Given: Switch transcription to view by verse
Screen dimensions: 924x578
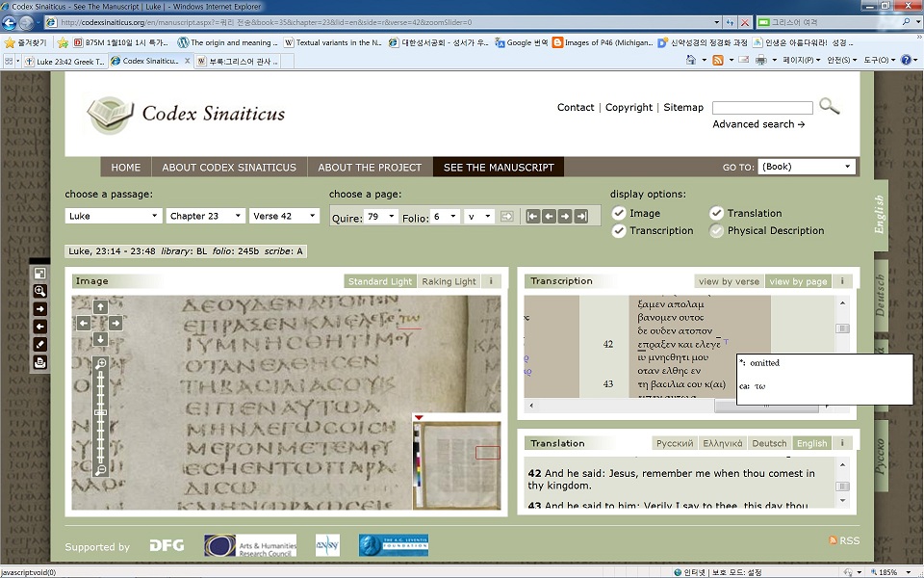Looking at the screenshot, I should click(x=729, y=281).
